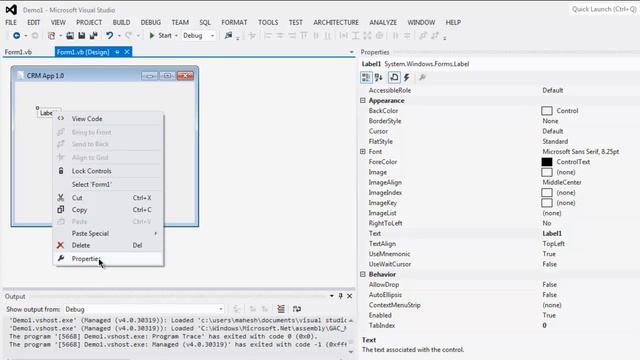The image size is (640, 360).
Task: Close the Form1.vb [Design] tab
Action: click(127, 52)
